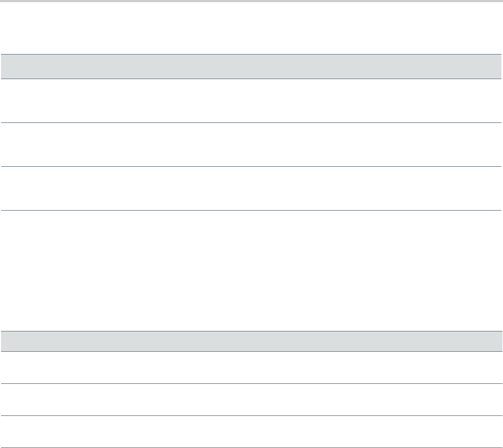Select the second blank row of lower table

(x=251, y=399)
